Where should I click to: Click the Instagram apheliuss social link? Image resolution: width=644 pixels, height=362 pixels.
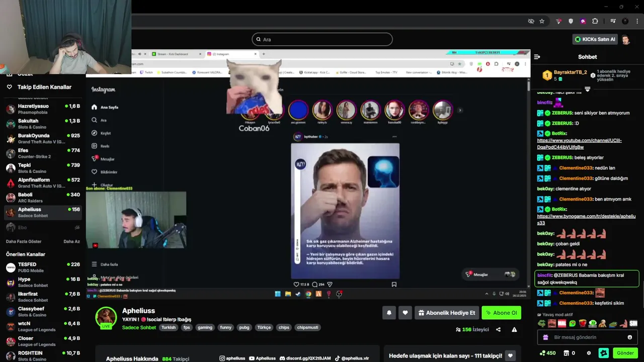click(x=232, y=358)
